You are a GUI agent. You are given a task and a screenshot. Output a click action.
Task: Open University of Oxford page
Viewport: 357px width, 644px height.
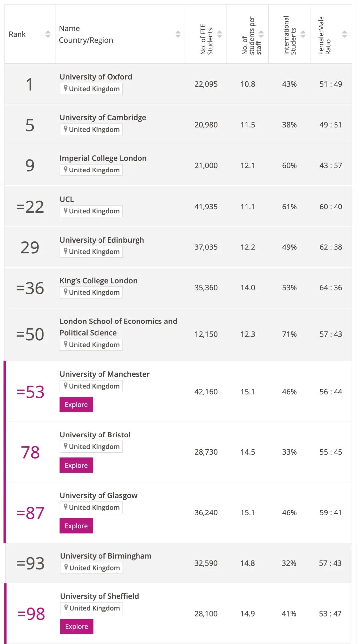click(x=96, y=77)
